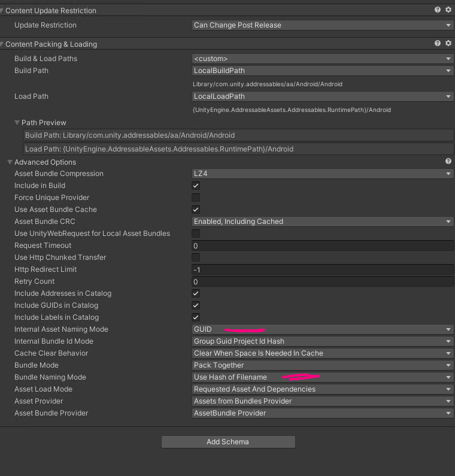Open Content Packing & Loading gear menu
The height and width of the screenshot is (476, 455).
coord(448,43)
